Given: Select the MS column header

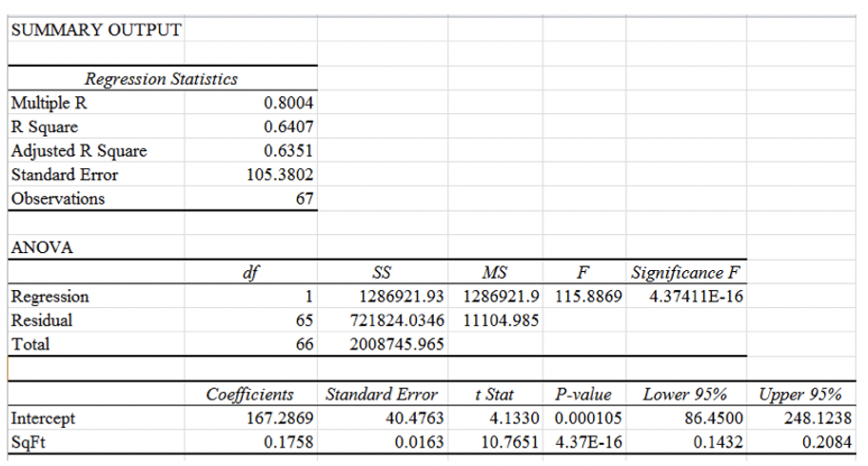Looking at the screenshot, I should [x=496, y=272].
